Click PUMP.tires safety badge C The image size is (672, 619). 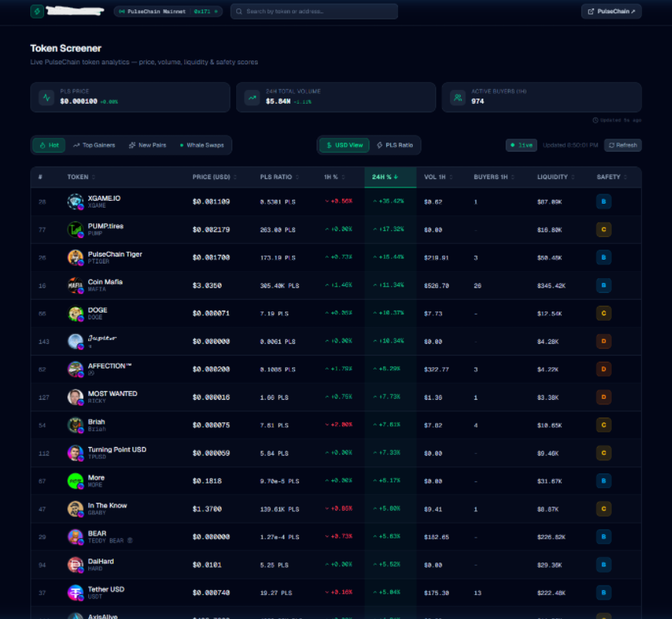point(603,229)
